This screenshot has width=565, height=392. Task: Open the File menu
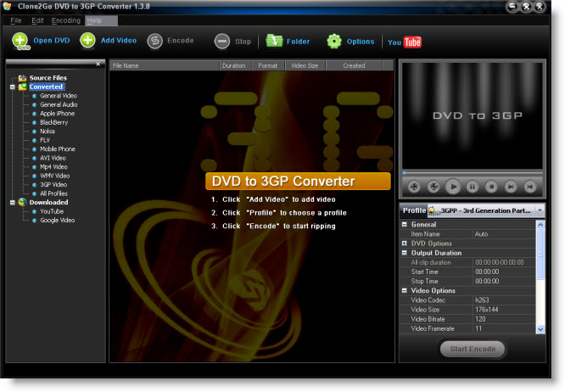(16, 20)
